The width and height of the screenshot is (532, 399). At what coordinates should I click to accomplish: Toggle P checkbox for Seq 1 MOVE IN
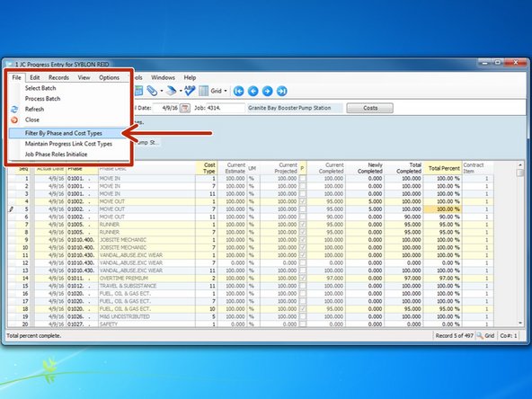pos(303,179)
